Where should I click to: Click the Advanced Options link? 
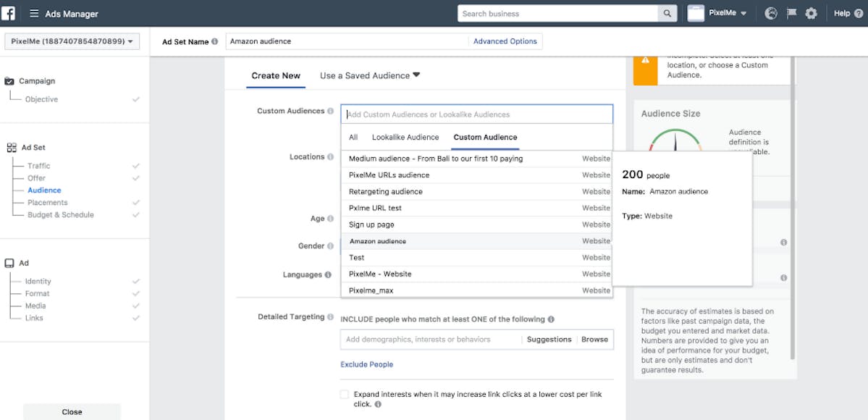505,41
